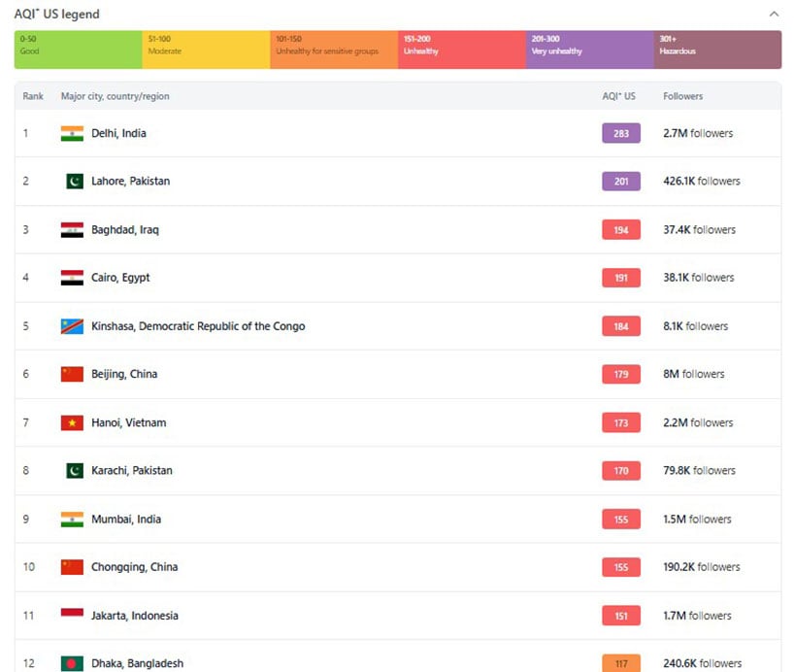Click the China flag beside Beijing
The height and width of the screenshot is (672, 794).
coord(72,374)
